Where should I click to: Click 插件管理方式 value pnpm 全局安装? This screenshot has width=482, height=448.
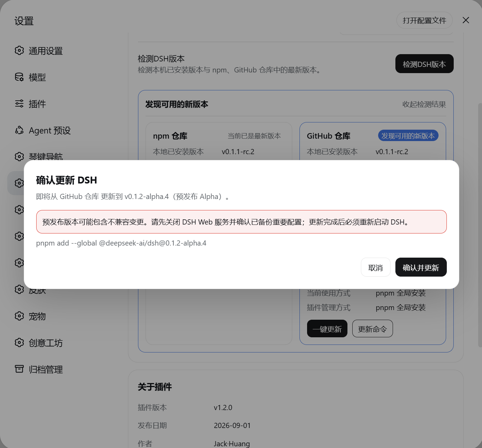401,308
